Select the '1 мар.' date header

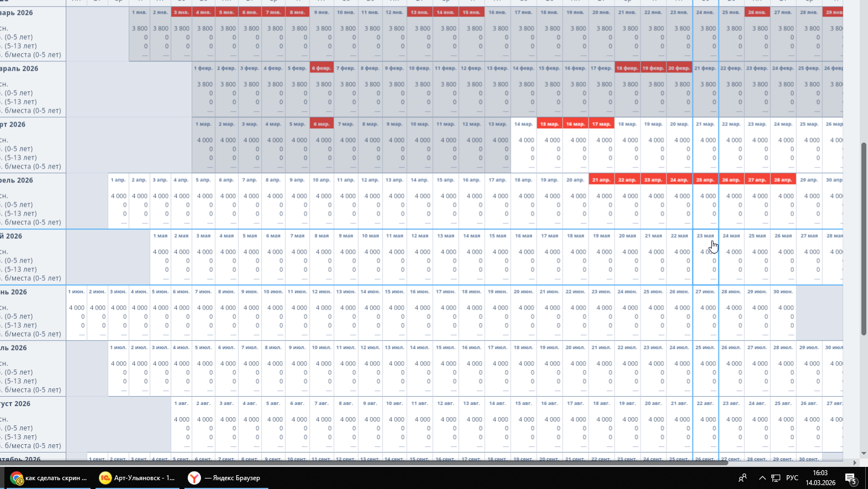tap(204, 124)
